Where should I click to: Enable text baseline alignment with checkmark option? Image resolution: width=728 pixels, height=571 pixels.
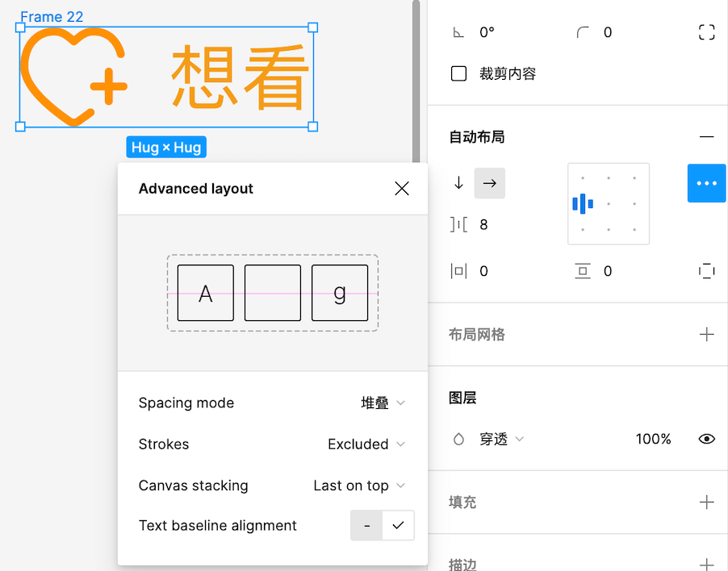(x=398, y=526)
